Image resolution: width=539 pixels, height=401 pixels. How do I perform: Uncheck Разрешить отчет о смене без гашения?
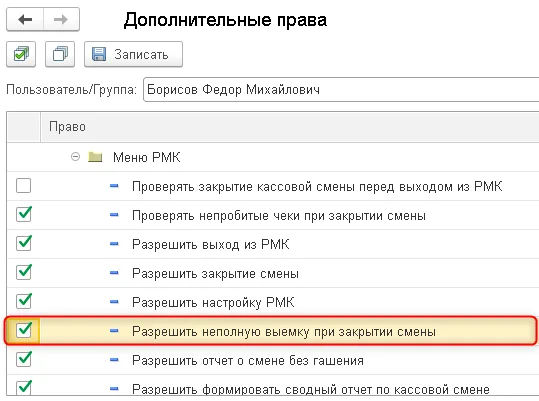tap(23, 359)
